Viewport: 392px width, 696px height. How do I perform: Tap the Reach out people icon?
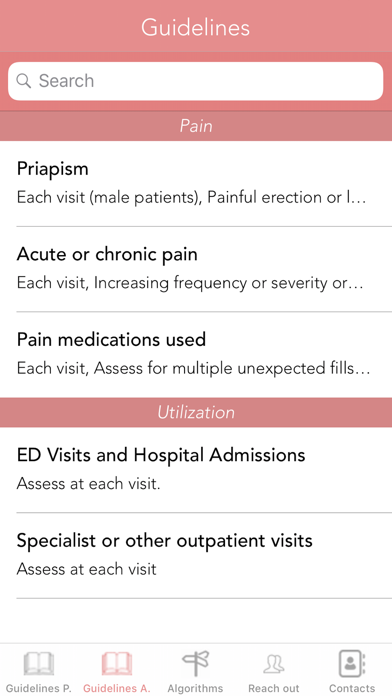(274, 664)
